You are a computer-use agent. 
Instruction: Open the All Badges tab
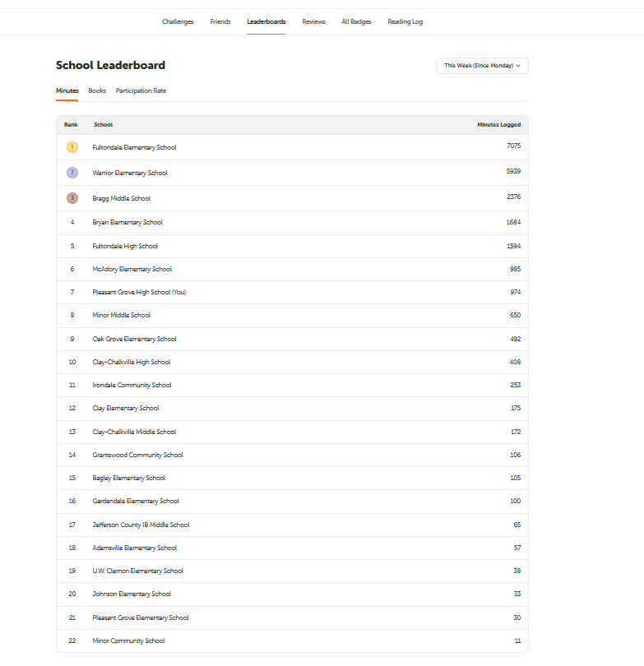click(356, 21)
